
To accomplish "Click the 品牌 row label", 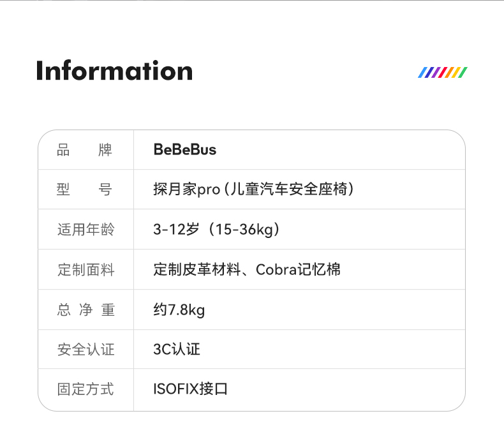I will click(x=85, y=150).
